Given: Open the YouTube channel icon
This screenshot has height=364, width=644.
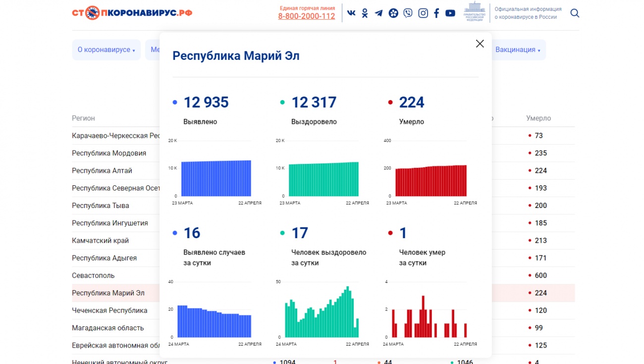Looking at the screenshot, I should click(x=450, y=13).
